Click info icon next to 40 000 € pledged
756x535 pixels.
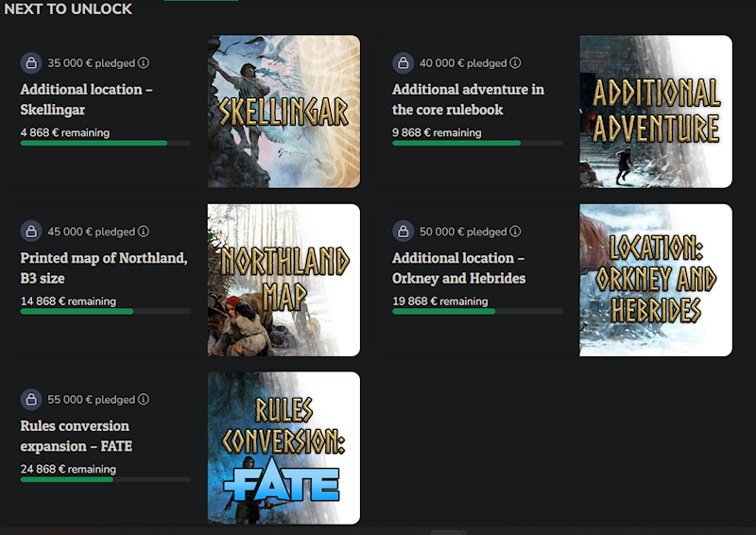point(515,63)
